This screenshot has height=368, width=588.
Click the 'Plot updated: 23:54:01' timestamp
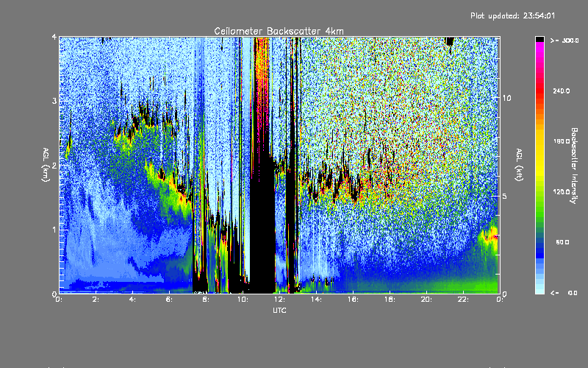point(512,15)
